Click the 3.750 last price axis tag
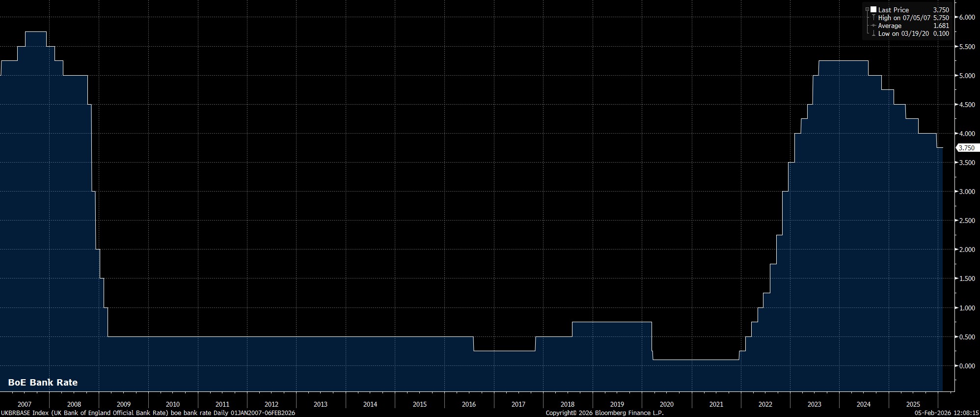The height and width of the screenshot is (417, 980). click(966, 148)
